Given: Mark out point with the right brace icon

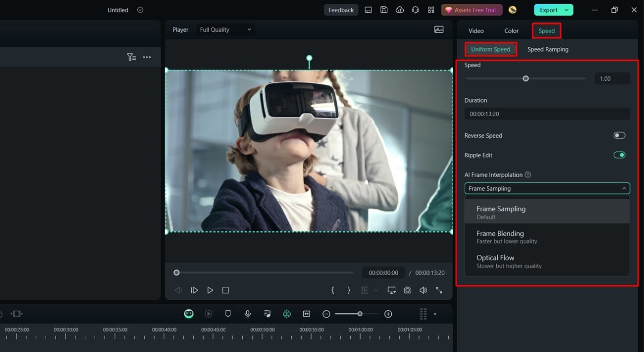Looking at the screenshot, I should [x=349, y=290].
